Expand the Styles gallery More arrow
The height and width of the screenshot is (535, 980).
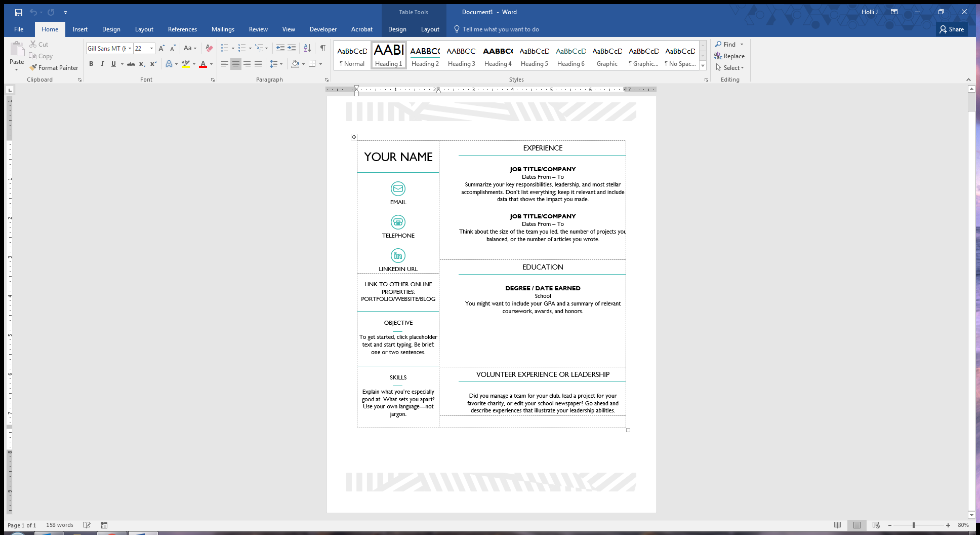click(703, 65)
